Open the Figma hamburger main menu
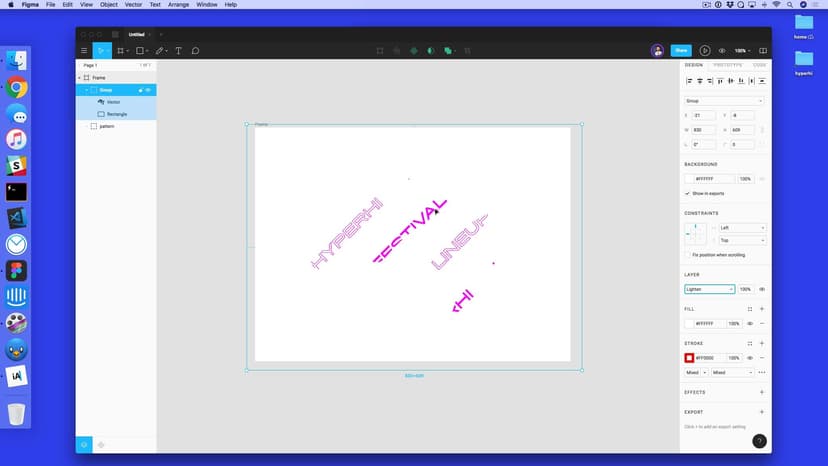This screenshot has height=466, width=828. click(84, 50)
